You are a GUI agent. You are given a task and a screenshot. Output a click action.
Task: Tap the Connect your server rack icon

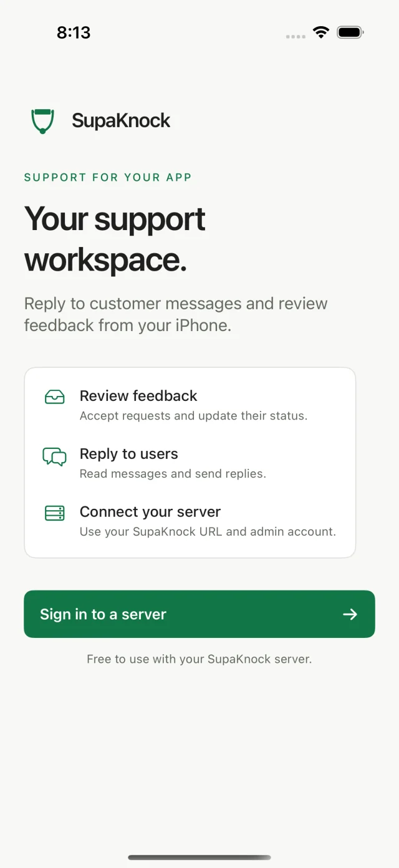click(x=55, y=513)
